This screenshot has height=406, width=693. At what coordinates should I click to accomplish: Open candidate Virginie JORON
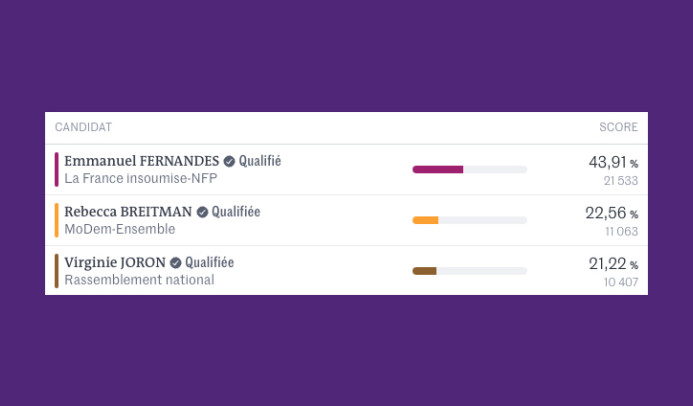115,263
